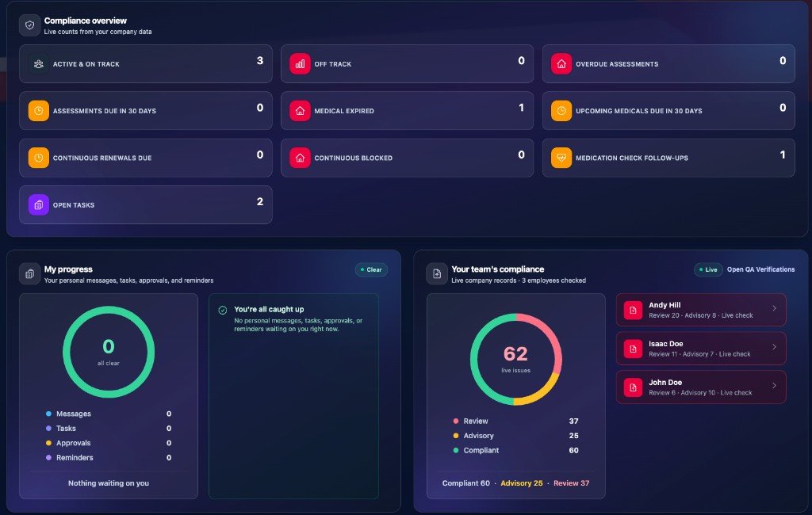Open the Upcoming Medicals Due in 30 Days card

pyautogui.click(x=668, y=111)
